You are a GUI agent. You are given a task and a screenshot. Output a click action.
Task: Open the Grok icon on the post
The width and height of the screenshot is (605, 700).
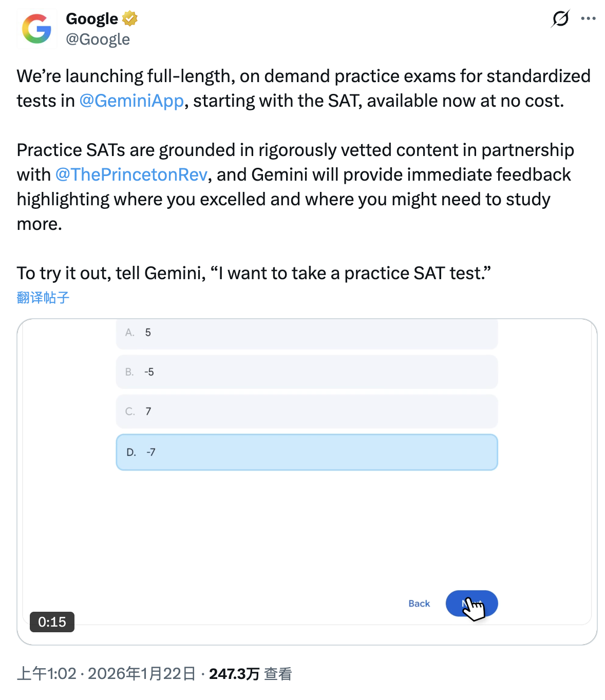click(x=560, y=19)
